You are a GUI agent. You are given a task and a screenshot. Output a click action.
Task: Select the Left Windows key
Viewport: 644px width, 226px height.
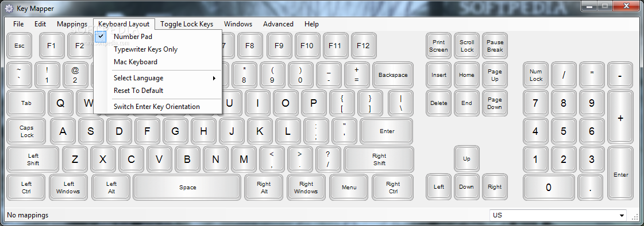(x=68, y=188)
